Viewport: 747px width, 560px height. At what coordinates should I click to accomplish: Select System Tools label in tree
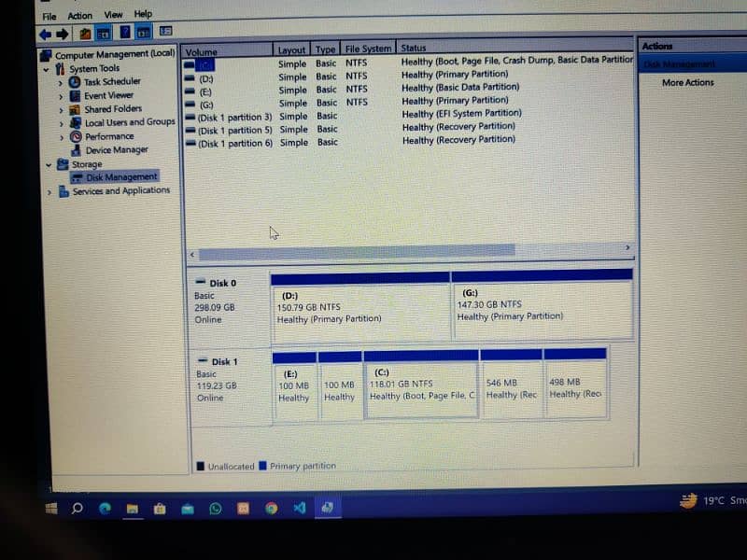pos(94,68)
